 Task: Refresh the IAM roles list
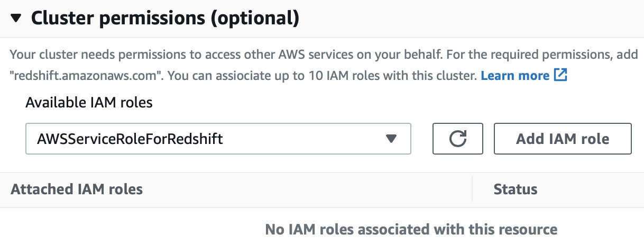pos(458,139)
